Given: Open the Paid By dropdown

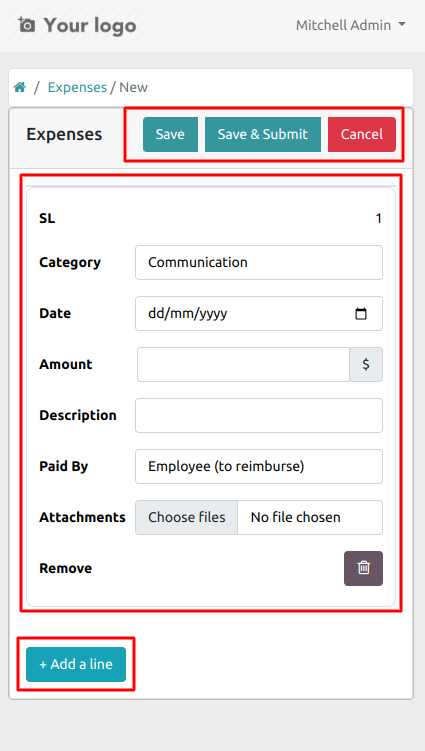Looking at the screenshot, I should (x=259, y=467).
